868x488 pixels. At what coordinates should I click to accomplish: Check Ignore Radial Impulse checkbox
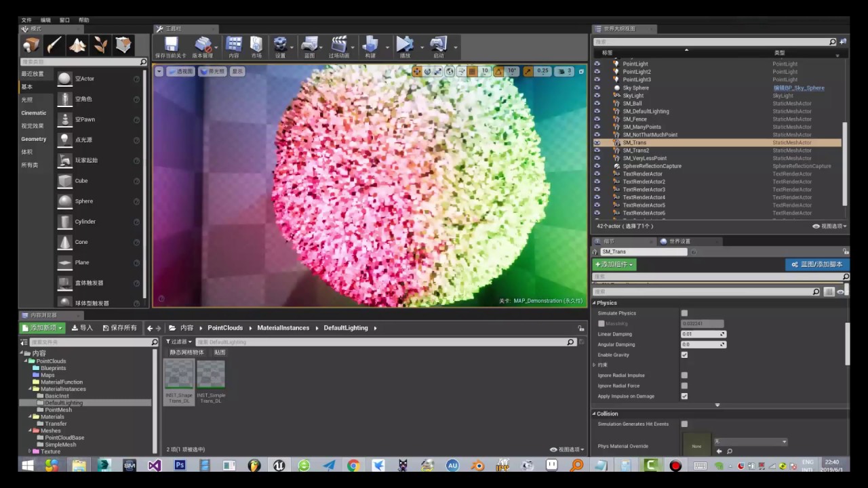(684, 375)
